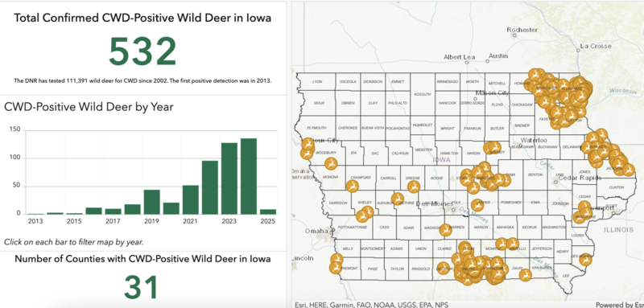Click the deer marker near Guthrie County
Image resolution: width=644 pixels, height=308 pixels.
398,199
